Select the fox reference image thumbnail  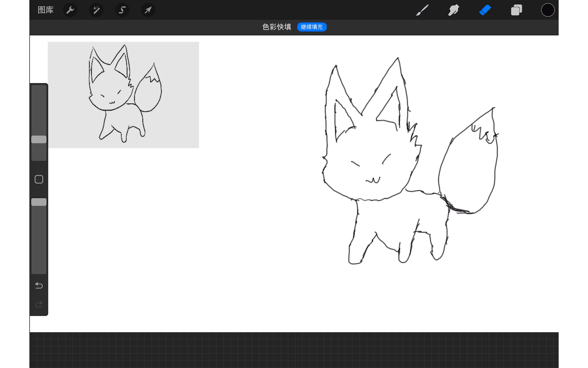coord(123,95)
